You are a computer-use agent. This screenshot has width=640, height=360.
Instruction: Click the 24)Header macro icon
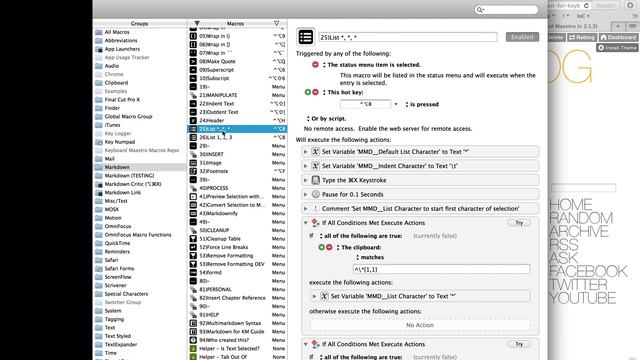(193, 120)
